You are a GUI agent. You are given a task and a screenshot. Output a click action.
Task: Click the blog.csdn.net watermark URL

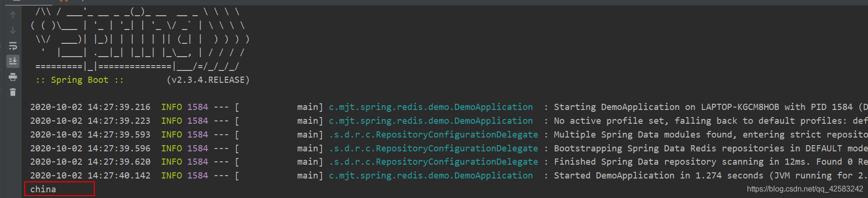click(x=805, y=189)
